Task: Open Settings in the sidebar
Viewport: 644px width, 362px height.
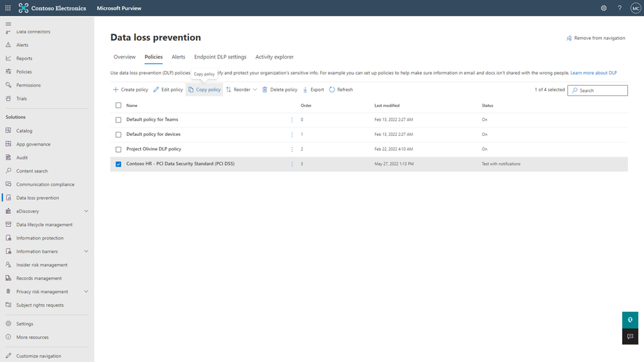Action: pyautogui.click(x=24, y=324)
